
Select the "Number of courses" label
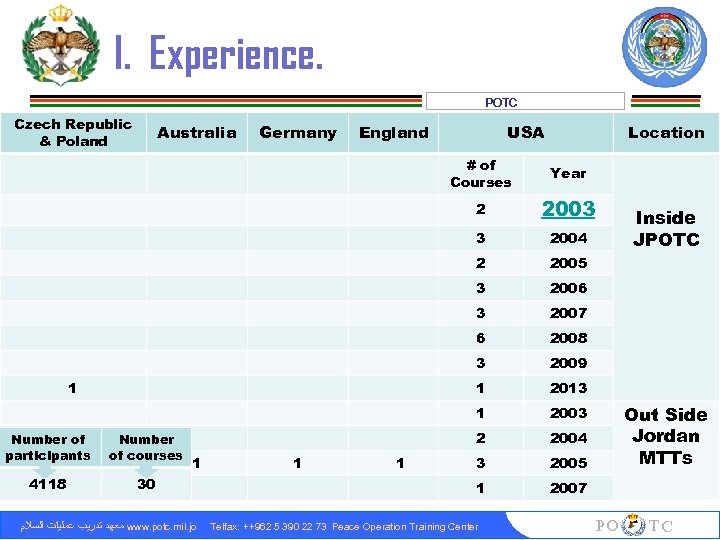[x=146, y=448]
